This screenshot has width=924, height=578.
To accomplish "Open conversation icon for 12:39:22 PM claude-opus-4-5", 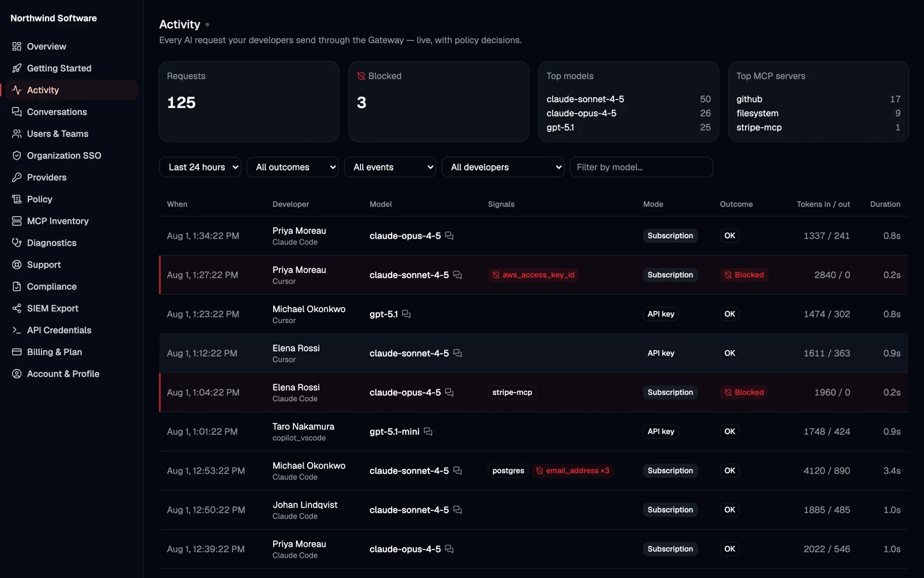I will [449, 549].
